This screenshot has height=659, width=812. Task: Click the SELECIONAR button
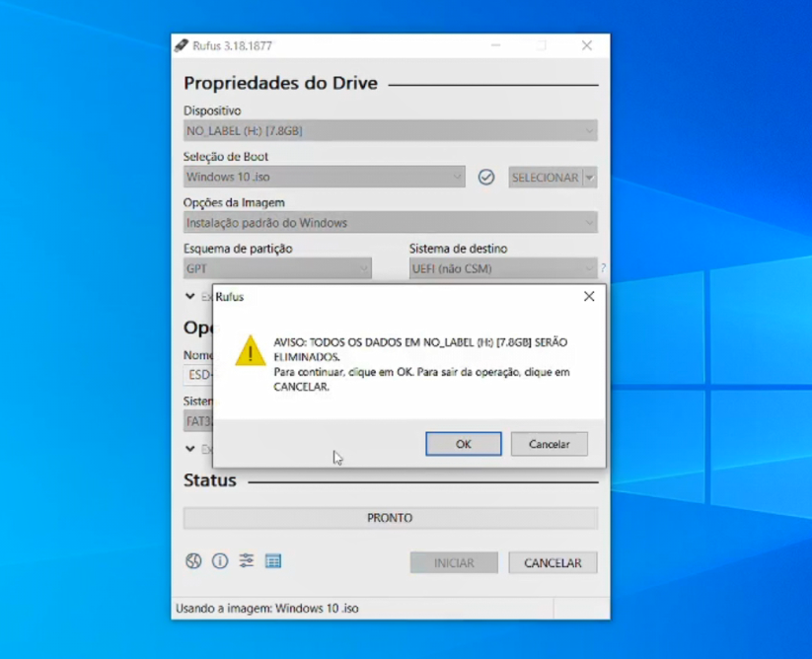coord(546,177)
